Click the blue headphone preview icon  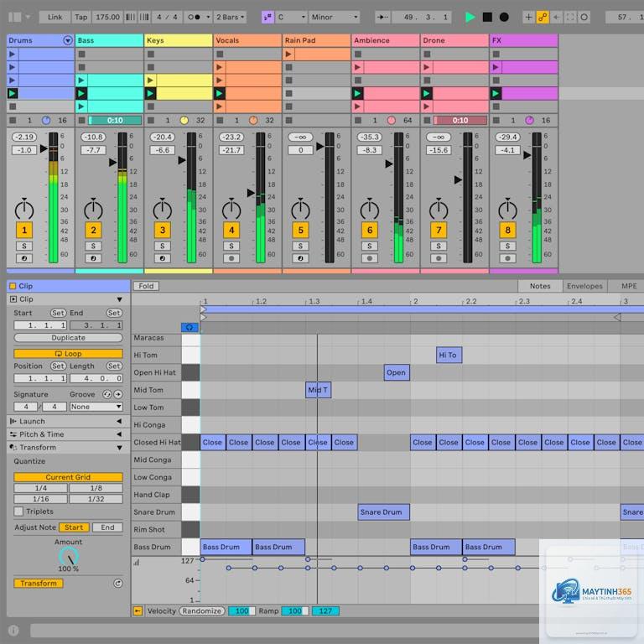click(x=190, y=327)
